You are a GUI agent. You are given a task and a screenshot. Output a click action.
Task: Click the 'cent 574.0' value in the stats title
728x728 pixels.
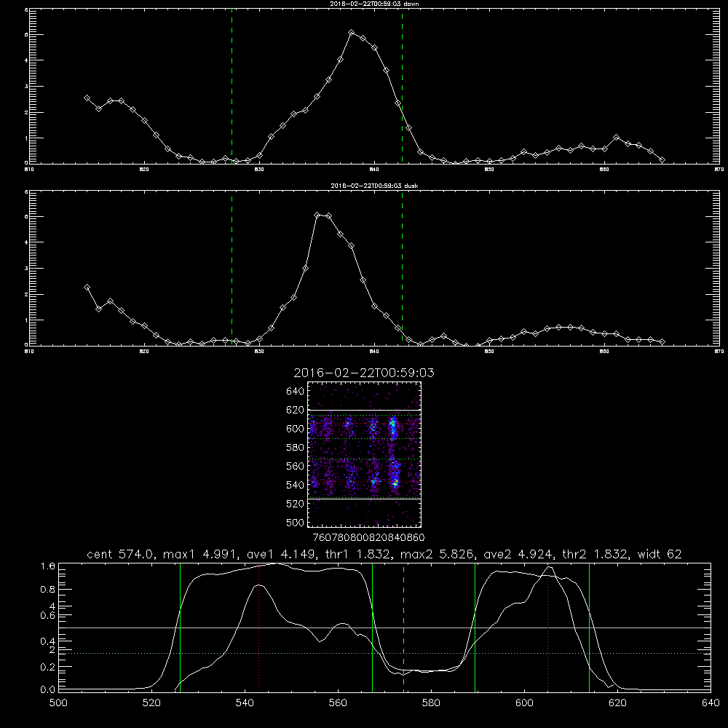(121, 554)
